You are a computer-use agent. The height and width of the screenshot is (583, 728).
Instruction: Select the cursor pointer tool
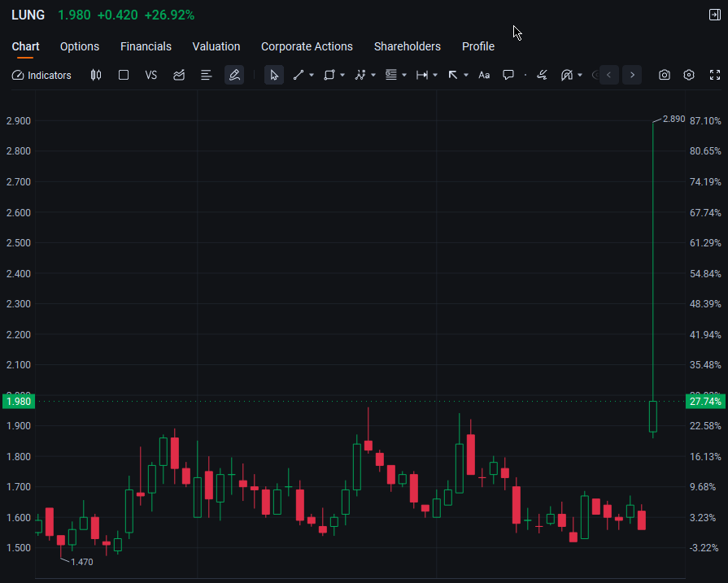(x=274, y=75)
